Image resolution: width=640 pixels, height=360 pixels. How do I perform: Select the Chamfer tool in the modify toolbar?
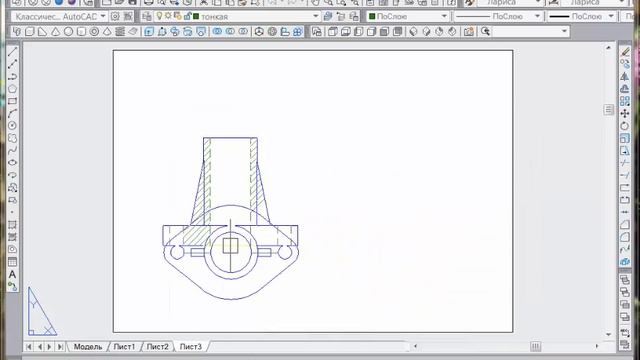pyautogui.click(x=625, y=225)
